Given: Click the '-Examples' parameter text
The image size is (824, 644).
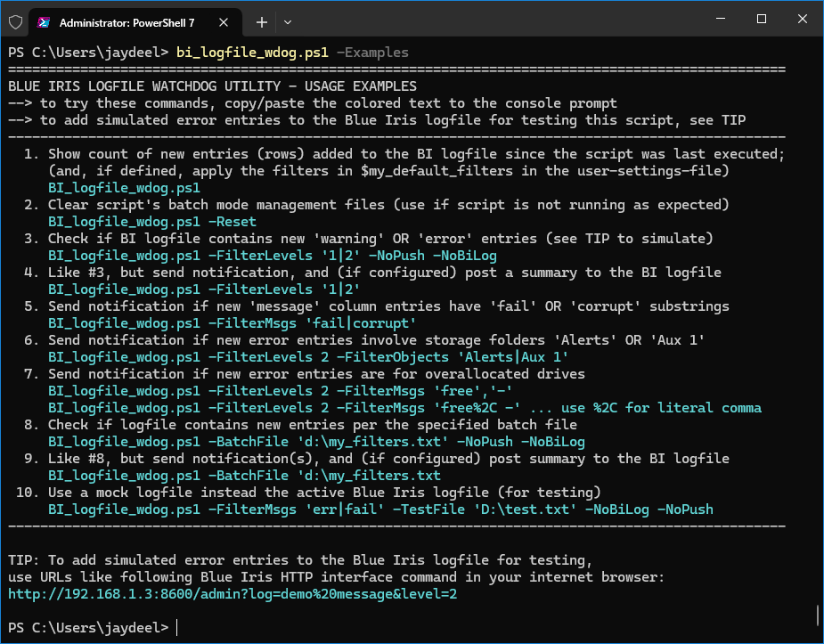Looking at the screenshot, I should 372,53.
